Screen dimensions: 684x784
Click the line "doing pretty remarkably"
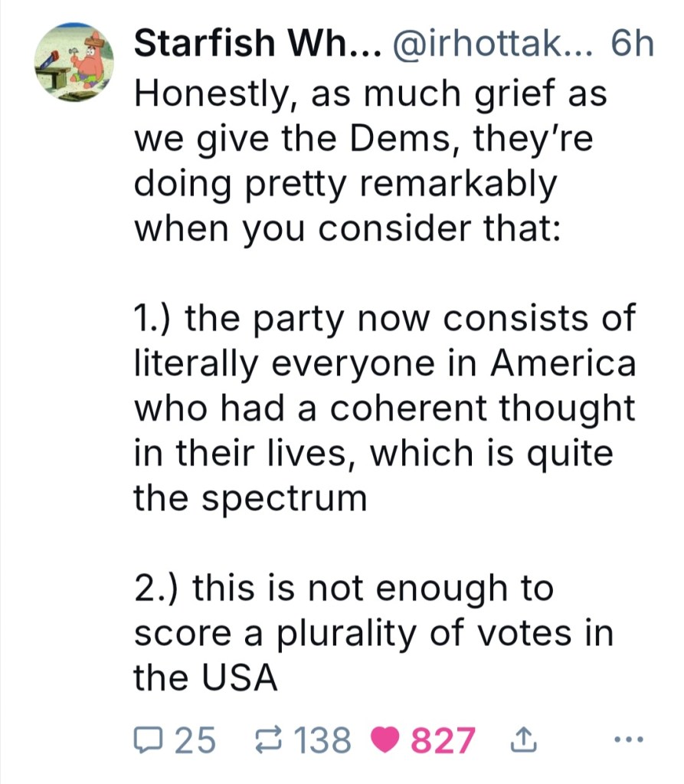coord(345,184)
